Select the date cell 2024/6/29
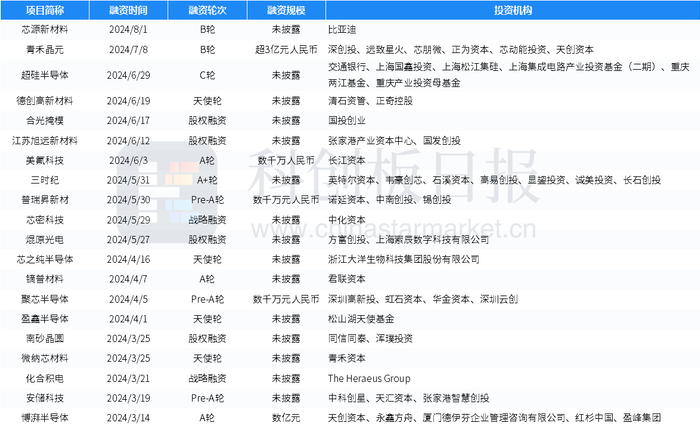The width and height of the screenshot is (700, 429). [129, 75]
